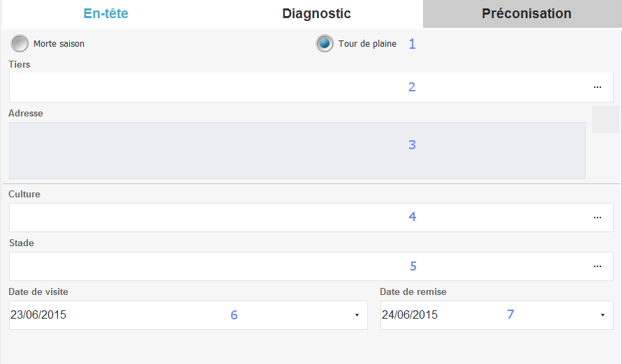Image resolution: width=622 pixels, height=364 pixels.
Task: Click the 'Tour de plaine' label text
Action: point(367,44)
